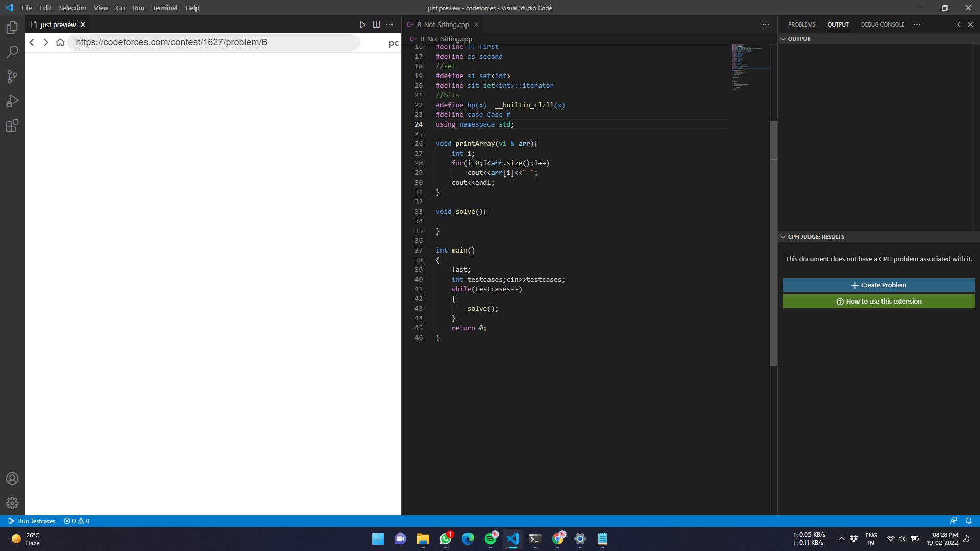Open the Manage settings gear
This screenshot has width=980, height=551.
point(12,503)
